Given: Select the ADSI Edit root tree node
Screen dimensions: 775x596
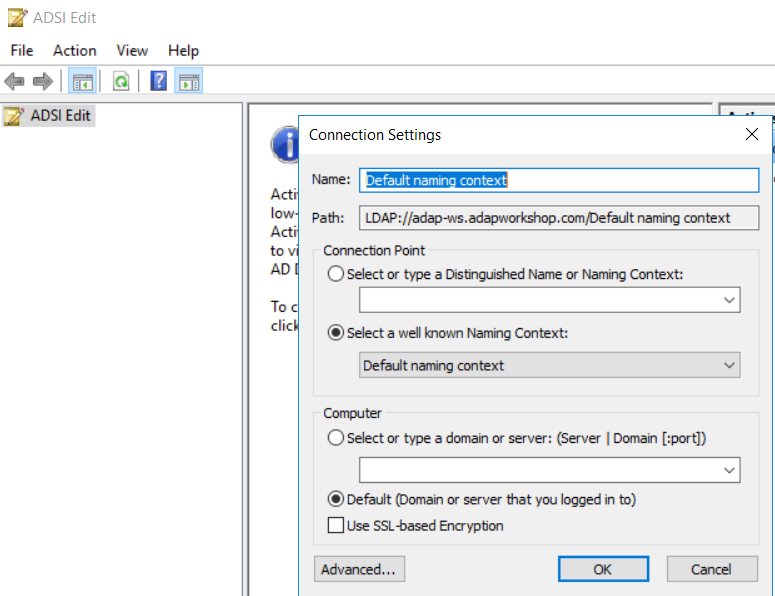Looking at the screenshot, I should (48, 116).
